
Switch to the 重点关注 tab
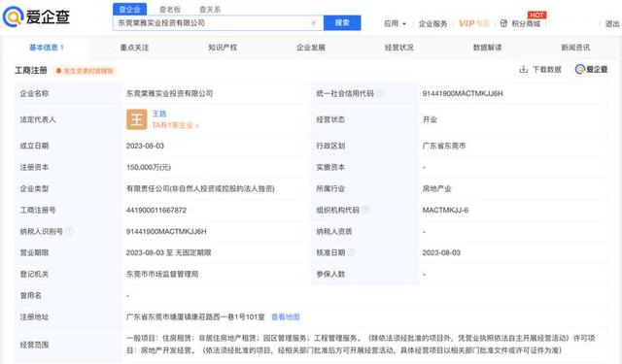coord(134,48)
